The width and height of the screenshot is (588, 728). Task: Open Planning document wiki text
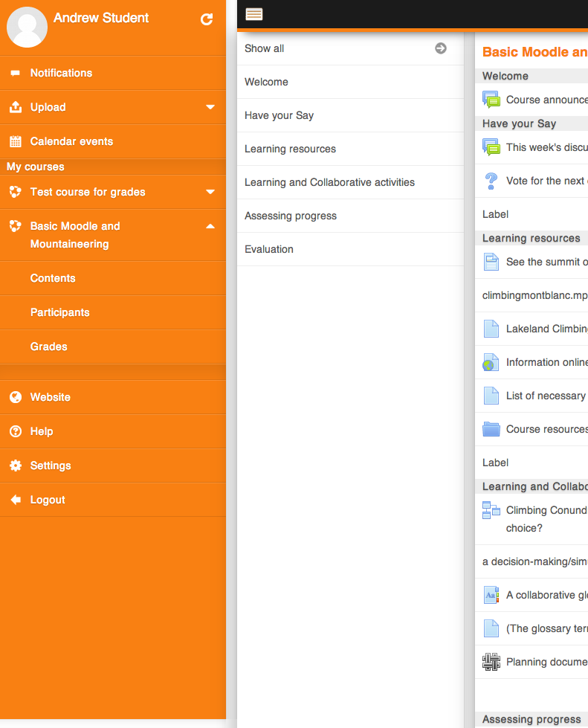546,662
